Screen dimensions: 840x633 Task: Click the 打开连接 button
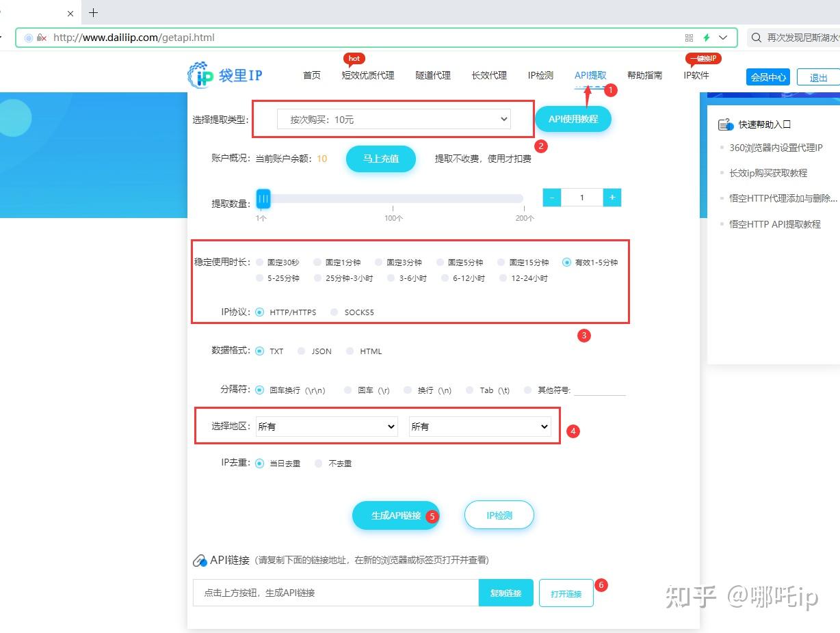[566, 593]
